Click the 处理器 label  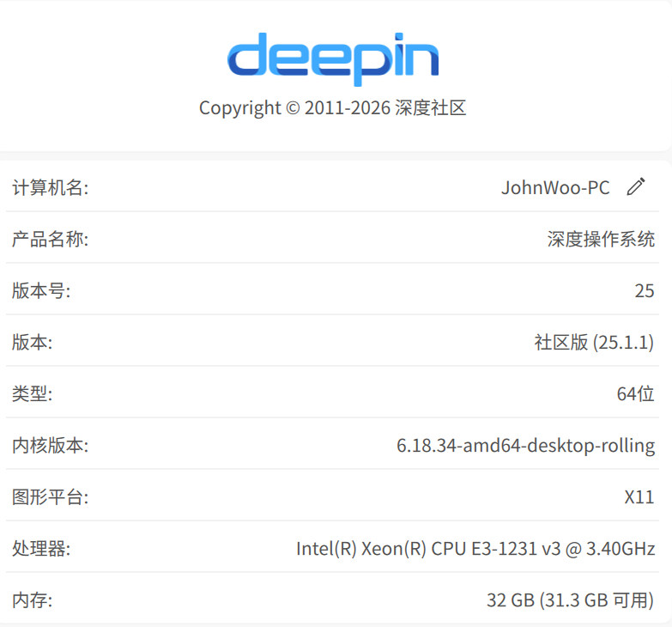pos(41,549)
